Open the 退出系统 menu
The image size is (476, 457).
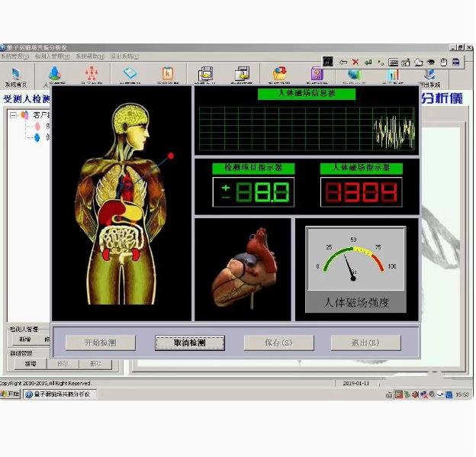pos(124,56)
